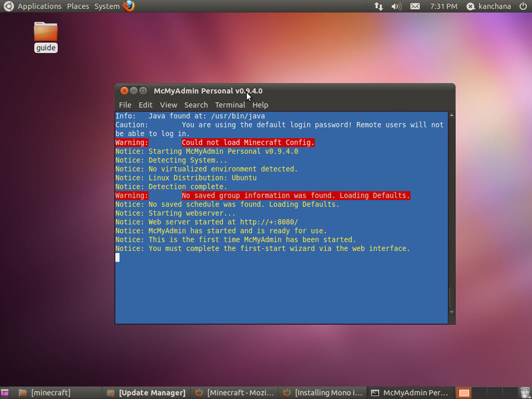The image size is (532, 399).
Task: Restore the [Update Manager] taskbar window
Action: click(x=146, y=393)
